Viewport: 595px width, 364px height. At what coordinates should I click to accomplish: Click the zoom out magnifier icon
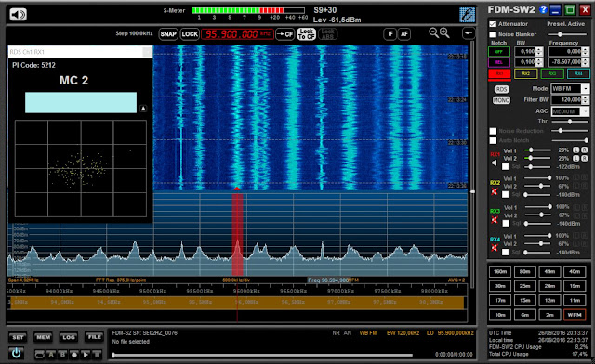point(433,33)
